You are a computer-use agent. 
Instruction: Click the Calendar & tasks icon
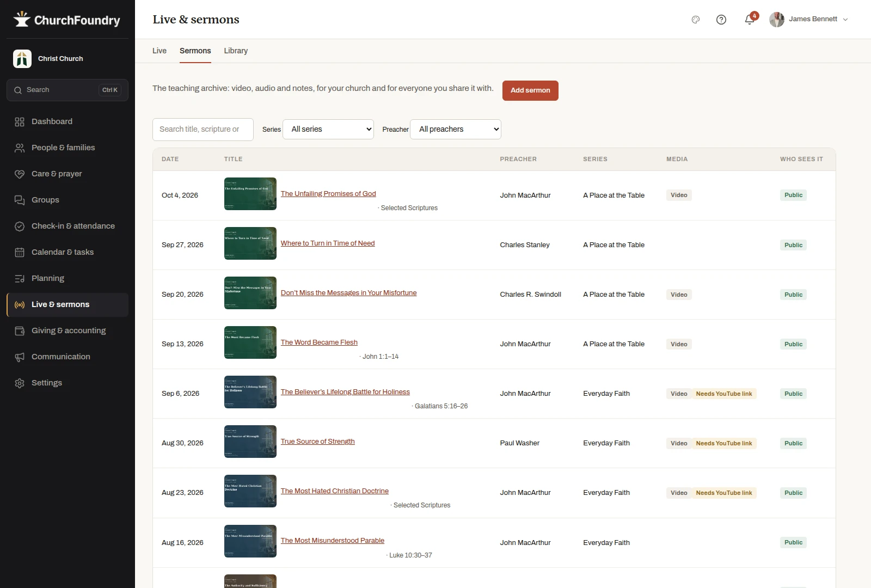(20, 253)
